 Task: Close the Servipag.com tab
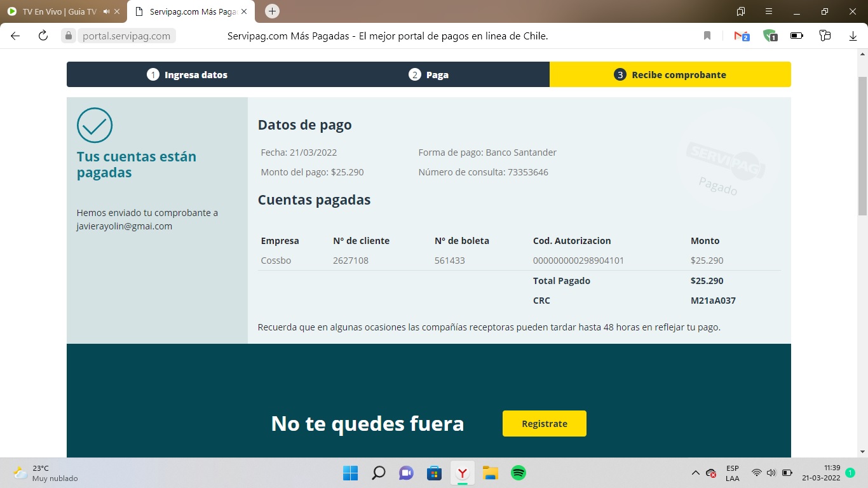(x=244, y=11)
